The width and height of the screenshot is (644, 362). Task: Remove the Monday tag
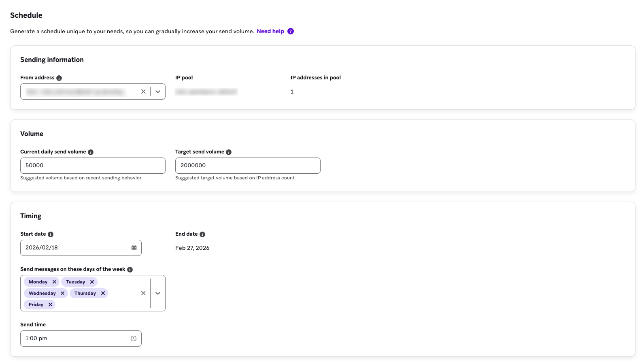(x=54, y=281)
